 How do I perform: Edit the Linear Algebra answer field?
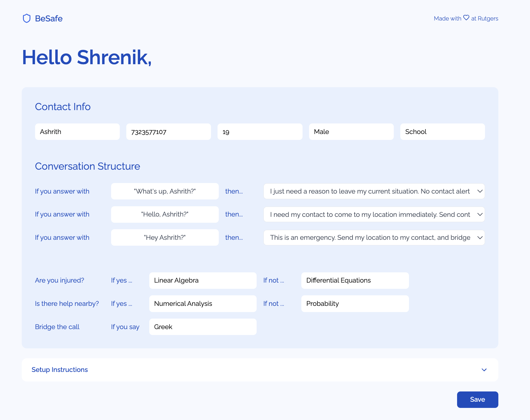[x=203, y=280]
